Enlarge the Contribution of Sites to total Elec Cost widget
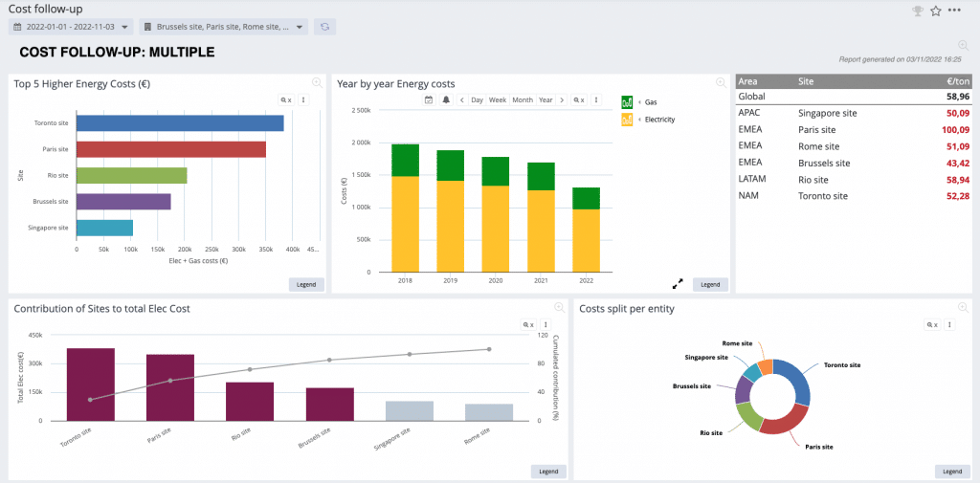 click(559, 307)
